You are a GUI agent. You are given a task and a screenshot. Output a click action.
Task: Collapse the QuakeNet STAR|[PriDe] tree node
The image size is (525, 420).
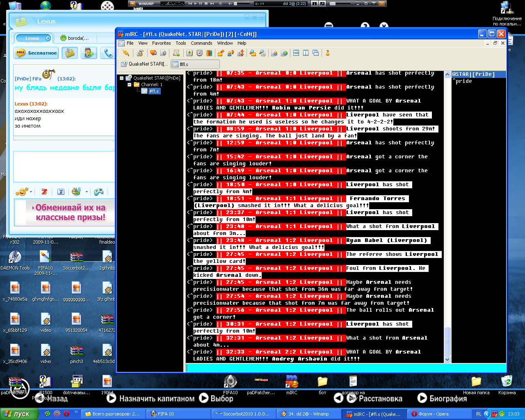point(121,78)
